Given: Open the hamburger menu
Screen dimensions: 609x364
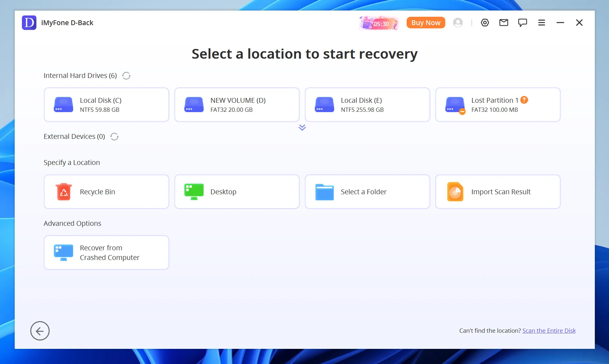Looking at the screenshot, I should [541, 23].
